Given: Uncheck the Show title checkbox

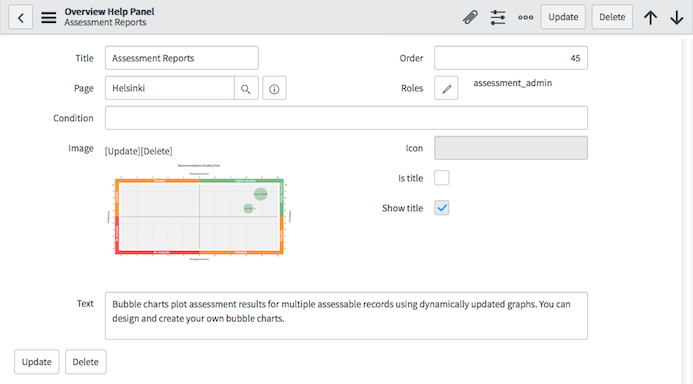Looking at the screenshot, I should tap(442, 208).
